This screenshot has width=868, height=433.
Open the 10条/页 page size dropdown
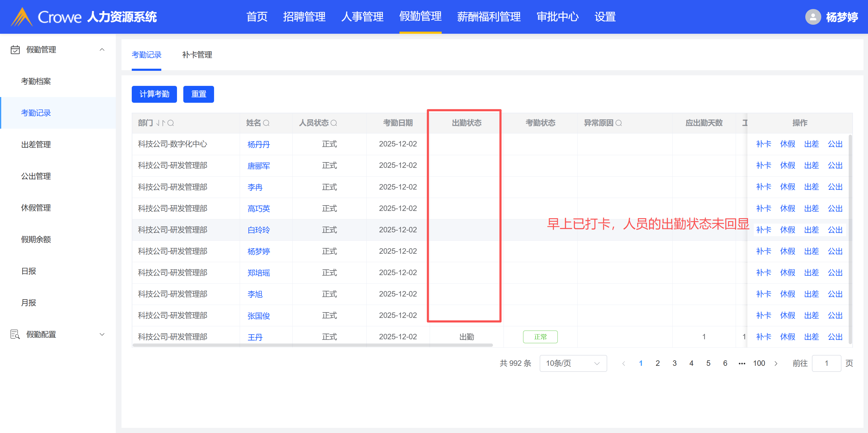[573, 363]
